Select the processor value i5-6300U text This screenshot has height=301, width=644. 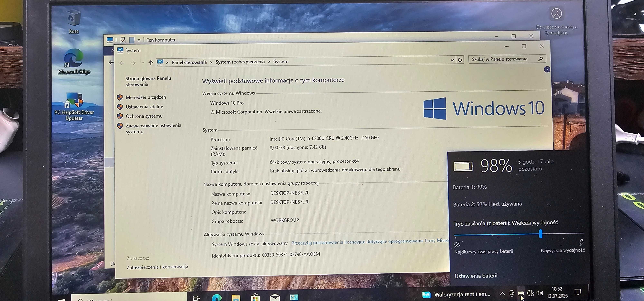tap(324, 138)
